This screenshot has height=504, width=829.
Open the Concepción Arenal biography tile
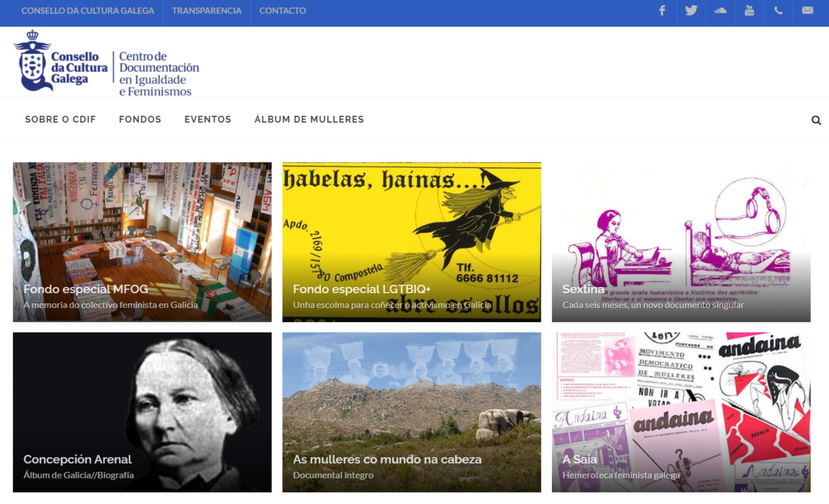(x=142, y=412)
